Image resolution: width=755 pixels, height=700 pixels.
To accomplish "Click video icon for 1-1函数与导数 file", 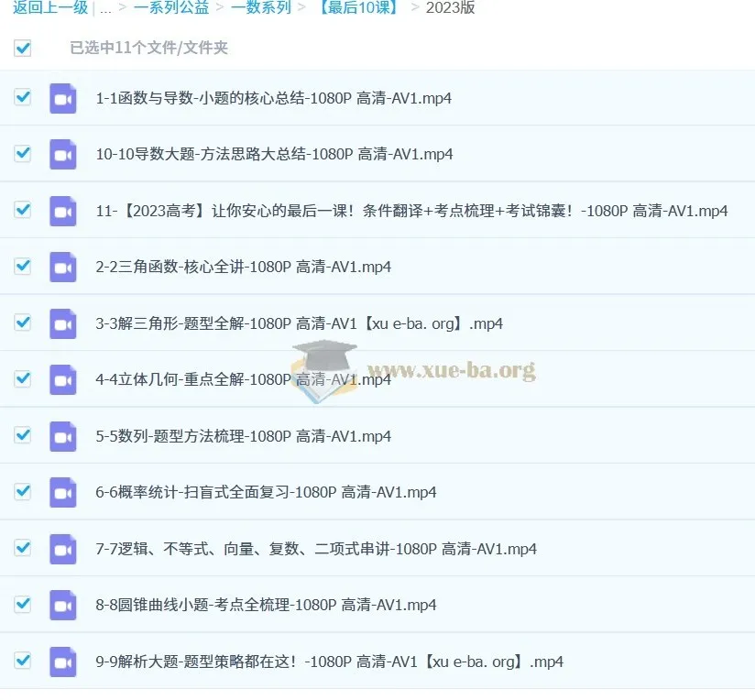I will pos(63,98).
